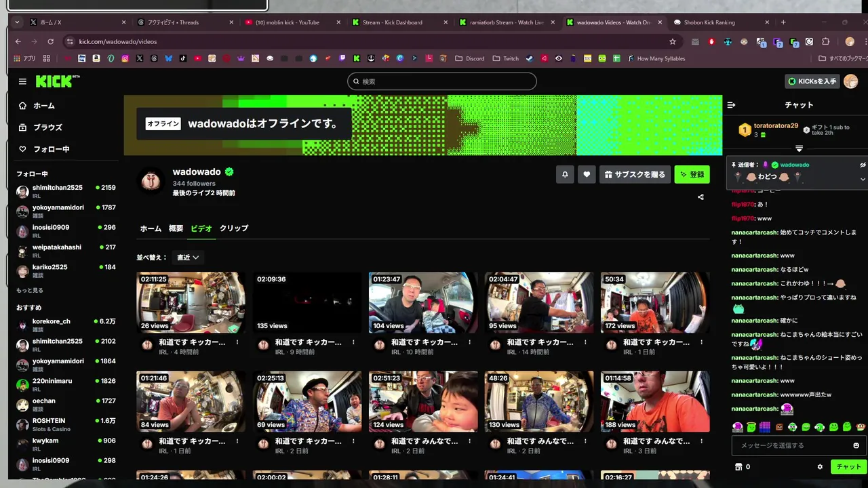Open options menu for the 135 views video
This screenshot has width=868, height=488.
coord(353,342)
